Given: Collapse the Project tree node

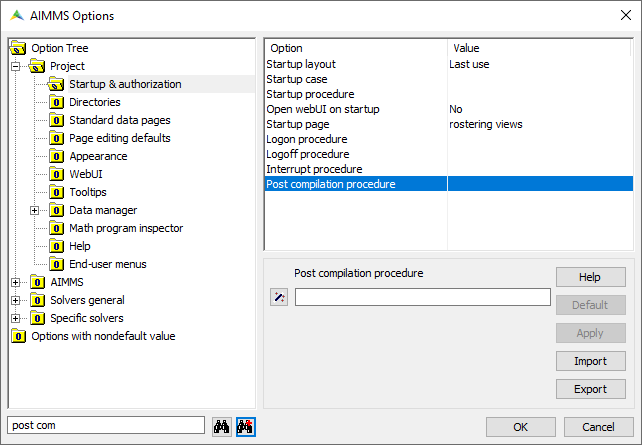Looking at the screenshot, I should (16, 66).
